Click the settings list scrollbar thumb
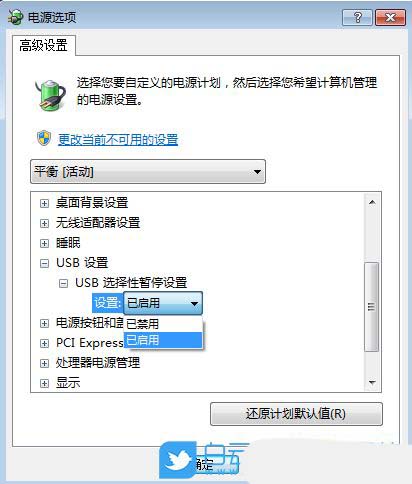The width and height of the screenshot is (412, 484). 371,307
